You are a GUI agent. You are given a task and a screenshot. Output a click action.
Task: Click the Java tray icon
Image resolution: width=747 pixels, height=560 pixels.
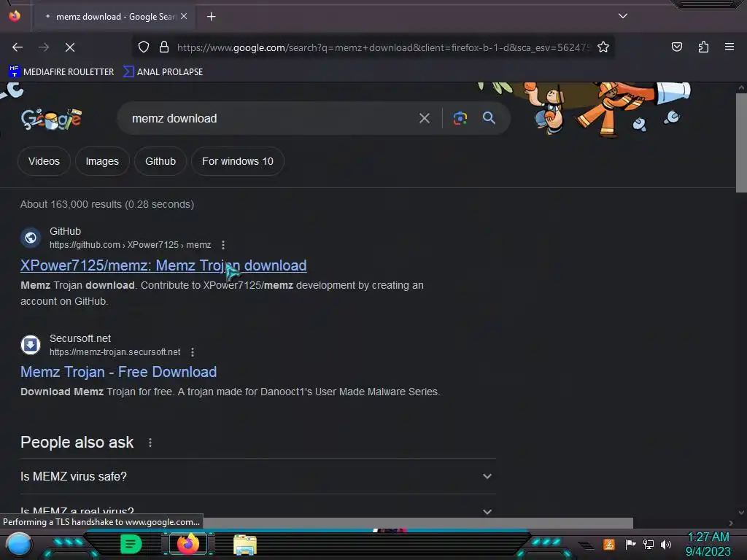[x=609, y=544]
